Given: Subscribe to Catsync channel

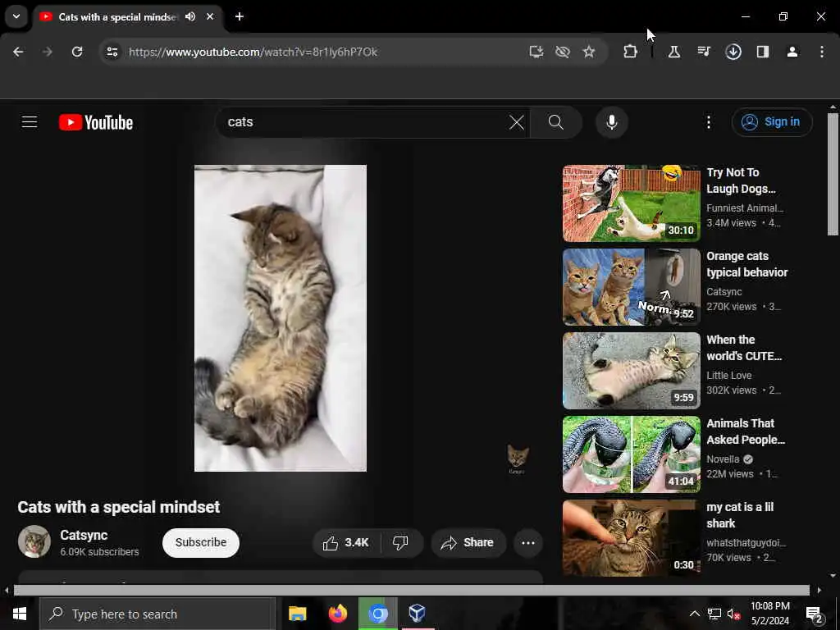Looking at the screenshot, I should tap(200, 543).
